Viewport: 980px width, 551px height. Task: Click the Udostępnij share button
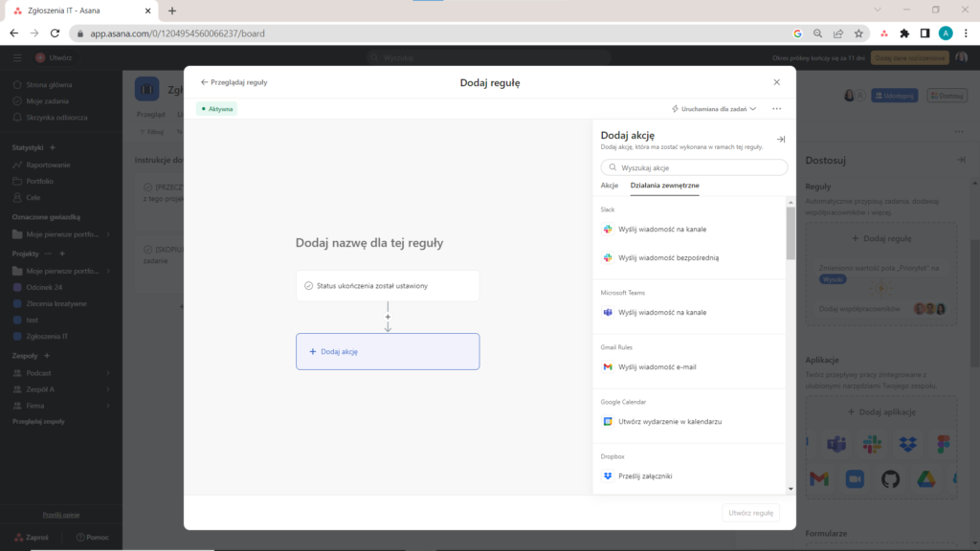(x=895, y=96)
